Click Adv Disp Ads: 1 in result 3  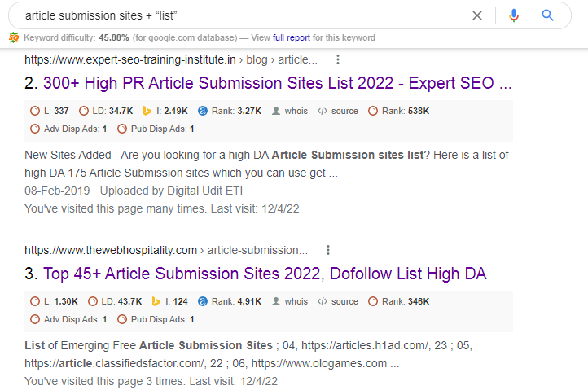point(68,319)
